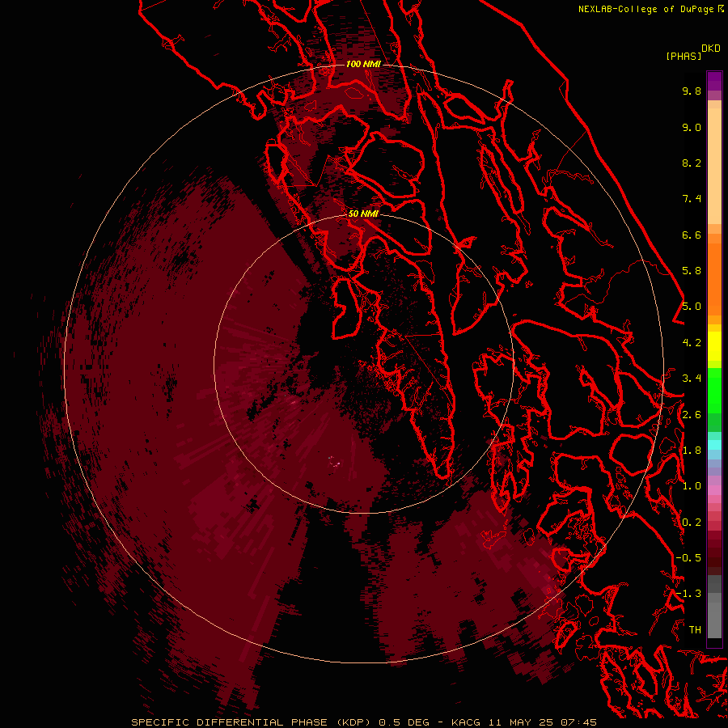Click the 8.2 legend value
728x728 pixels.
coord(692,163)
